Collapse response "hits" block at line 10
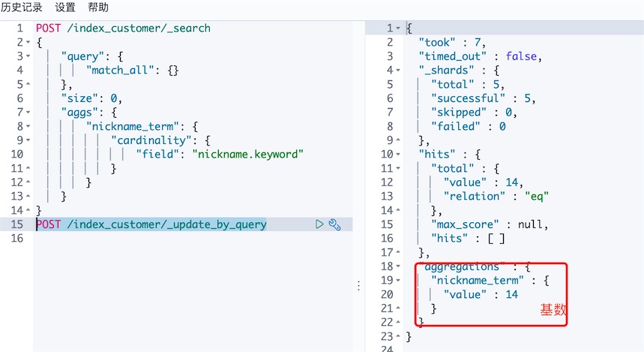644x352 pixels. 398,154
